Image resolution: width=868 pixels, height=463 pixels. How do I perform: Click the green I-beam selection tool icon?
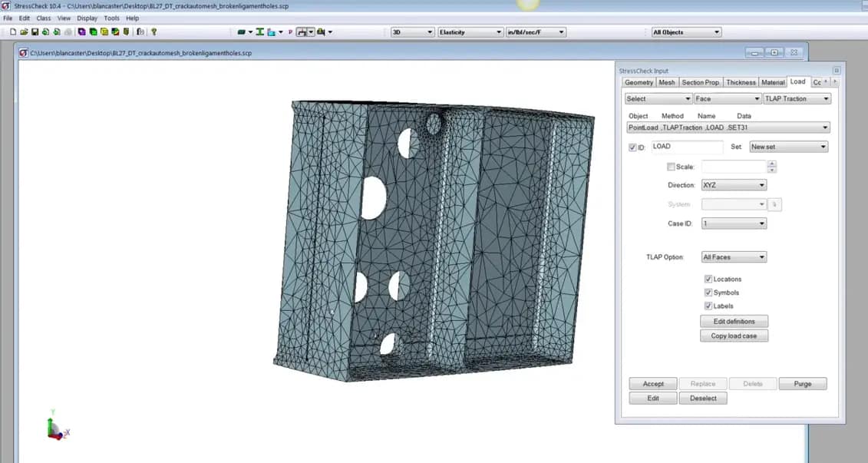259,31
